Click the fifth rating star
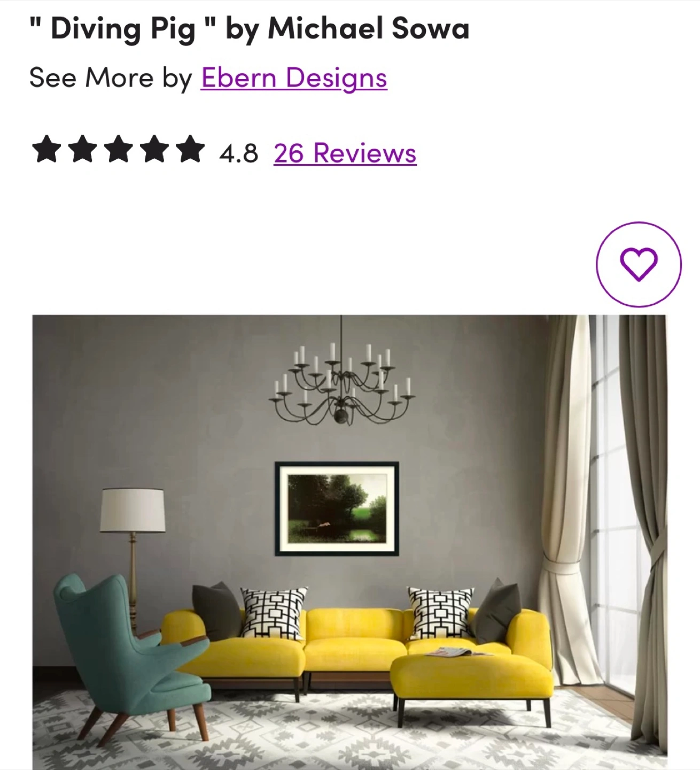This screenshot has height=770, width=700. (x=190, y=149)
